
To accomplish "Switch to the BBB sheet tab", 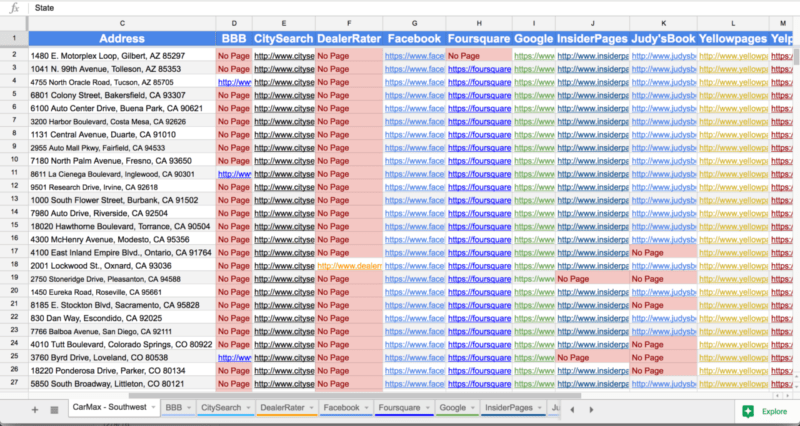I will [173, 408].
